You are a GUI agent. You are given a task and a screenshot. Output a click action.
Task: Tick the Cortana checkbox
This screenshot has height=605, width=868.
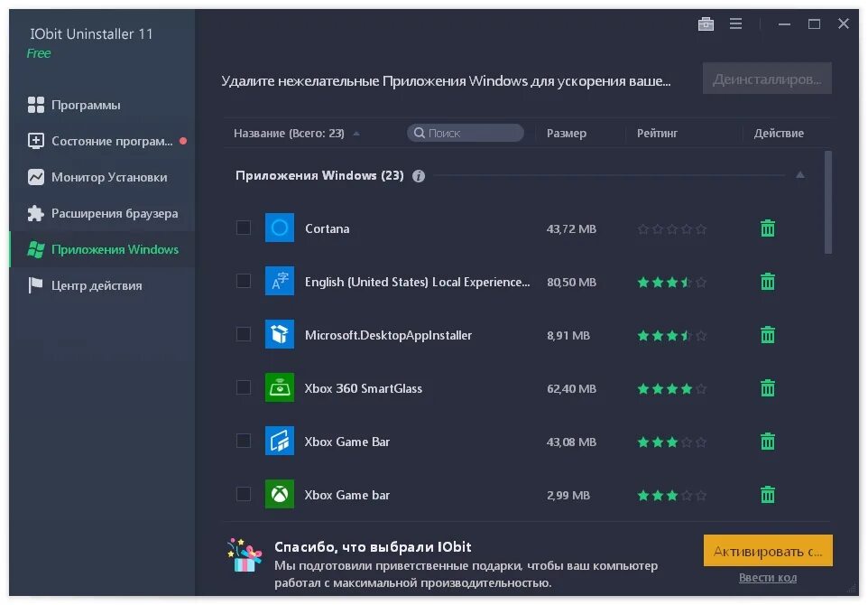(244, 228)
